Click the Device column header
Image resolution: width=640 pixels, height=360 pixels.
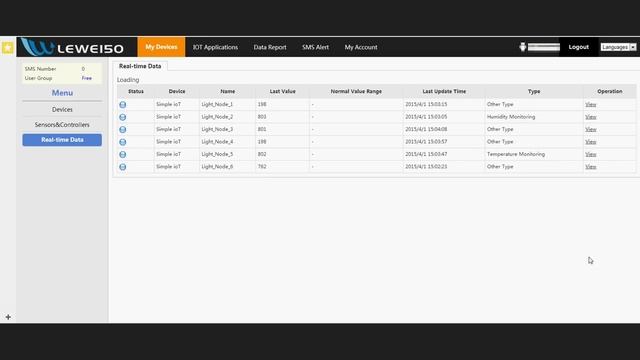[x=177, y=91]
